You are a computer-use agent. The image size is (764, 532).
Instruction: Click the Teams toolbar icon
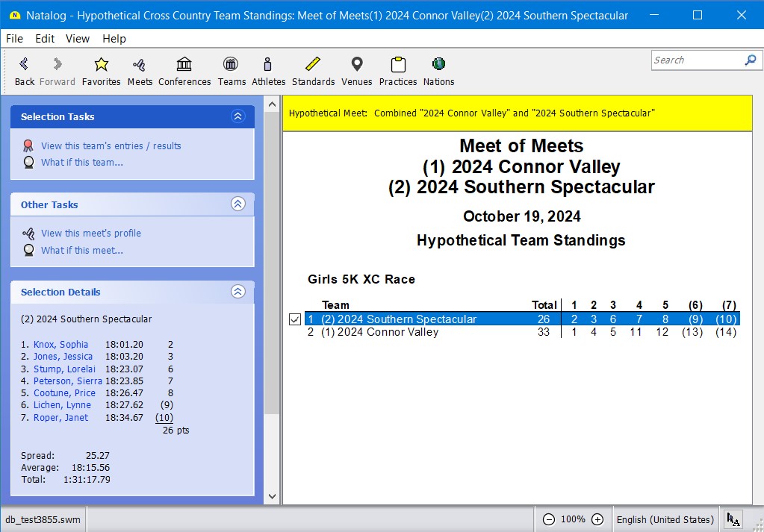pyautogui.click(x=232, y=65)
